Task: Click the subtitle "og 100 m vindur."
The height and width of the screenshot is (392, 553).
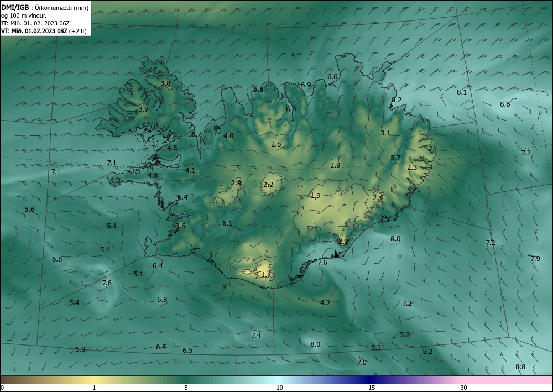Action: pyautogui.click(x=24, y=15)
